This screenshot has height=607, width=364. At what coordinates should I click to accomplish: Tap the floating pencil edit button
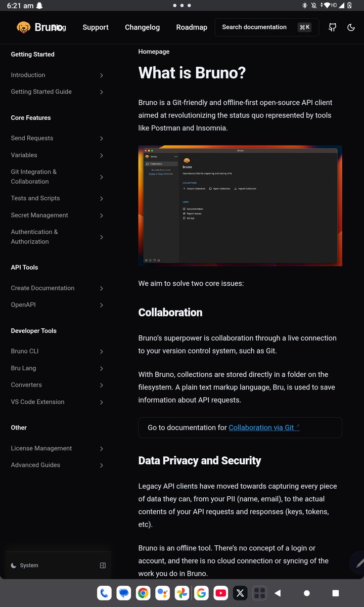[x=359, y=562]
